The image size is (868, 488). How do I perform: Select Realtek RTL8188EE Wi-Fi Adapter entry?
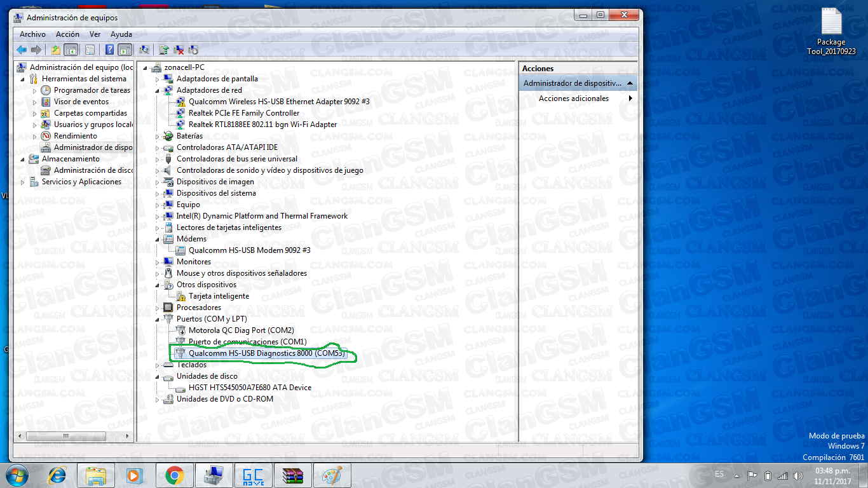(x=262, y=125)
